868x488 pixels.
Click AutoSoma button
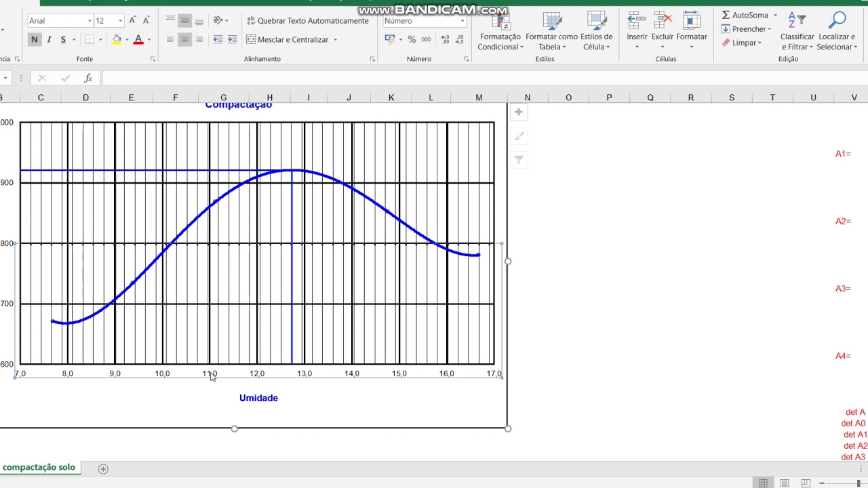pyautogui.click(x=745, y=15)
